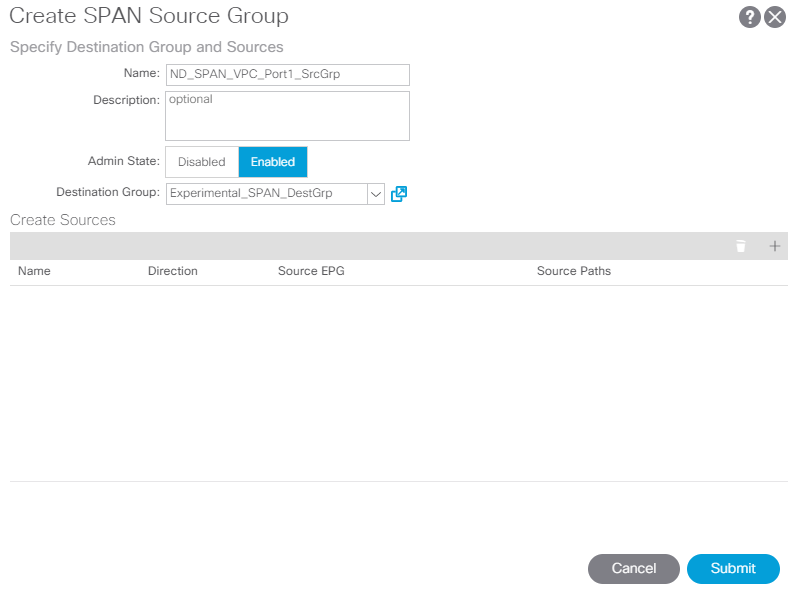Click the empty Create Sources table area
Viewport: 796px width, 594px height.
pyautogui.click(x=399, y=383)
